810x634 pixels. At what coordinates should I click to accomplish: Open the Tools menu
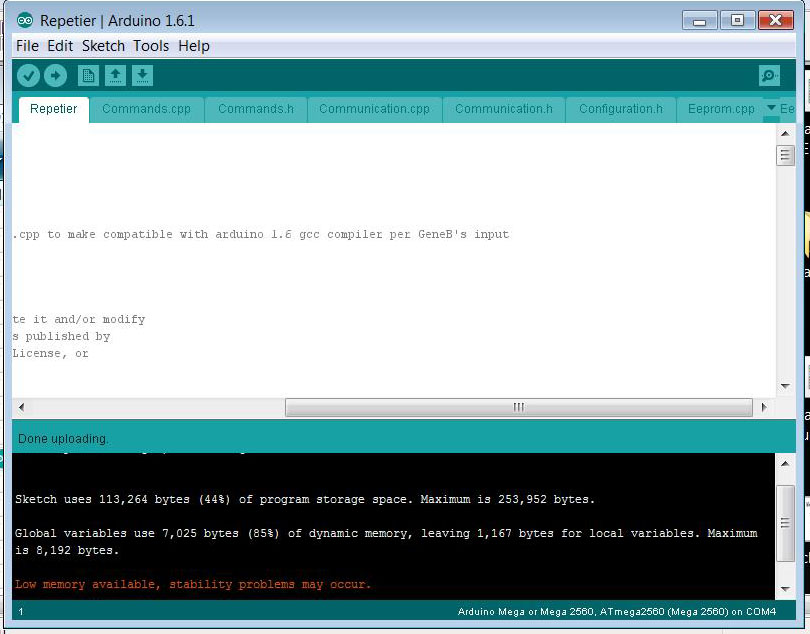[x=151, y=46]
